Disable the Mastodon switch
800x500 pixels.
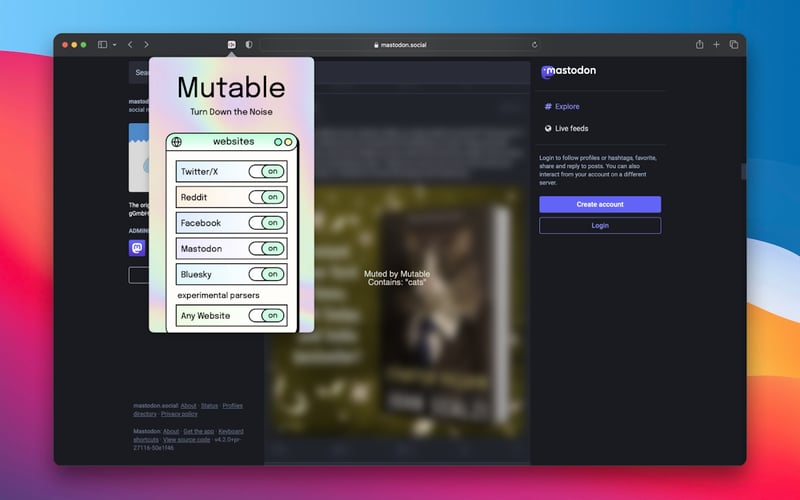(x=266, y=248)
